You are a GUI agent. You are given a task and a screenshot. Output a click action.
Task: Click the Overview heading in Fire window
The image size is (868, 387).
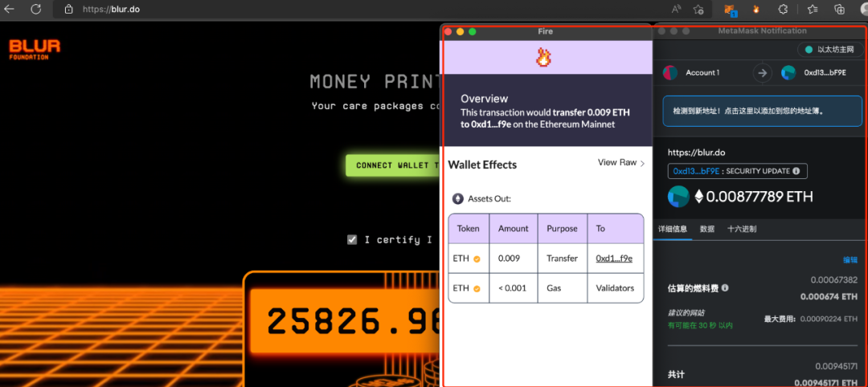coord(485,99)
